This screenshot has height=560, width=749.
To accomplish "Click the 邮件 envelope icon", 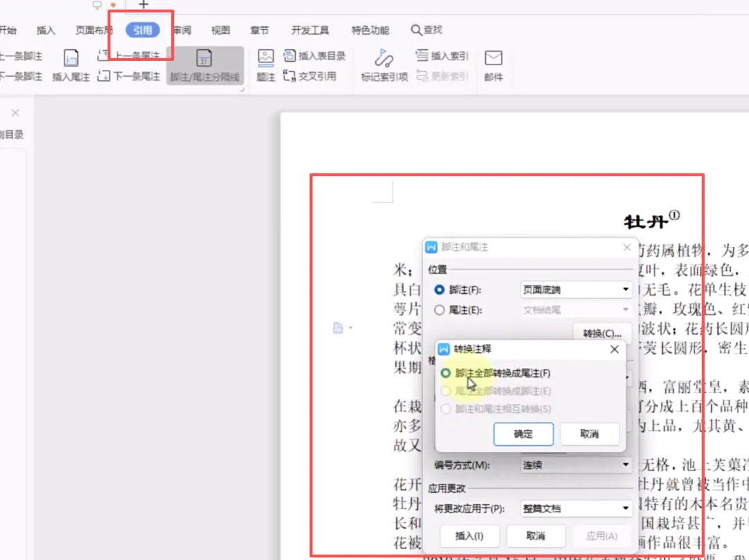I will pos(493,58).
